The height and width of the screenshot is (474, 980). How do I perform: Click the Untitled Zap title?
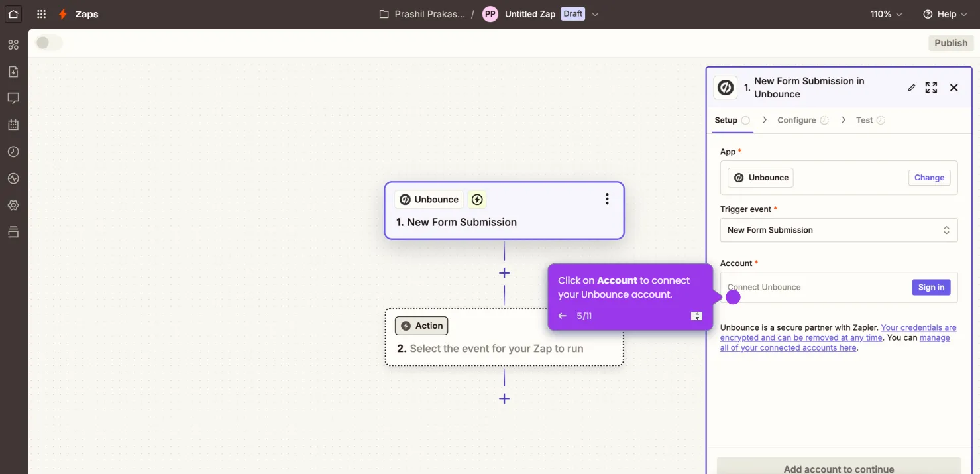(x=530, y=14)
